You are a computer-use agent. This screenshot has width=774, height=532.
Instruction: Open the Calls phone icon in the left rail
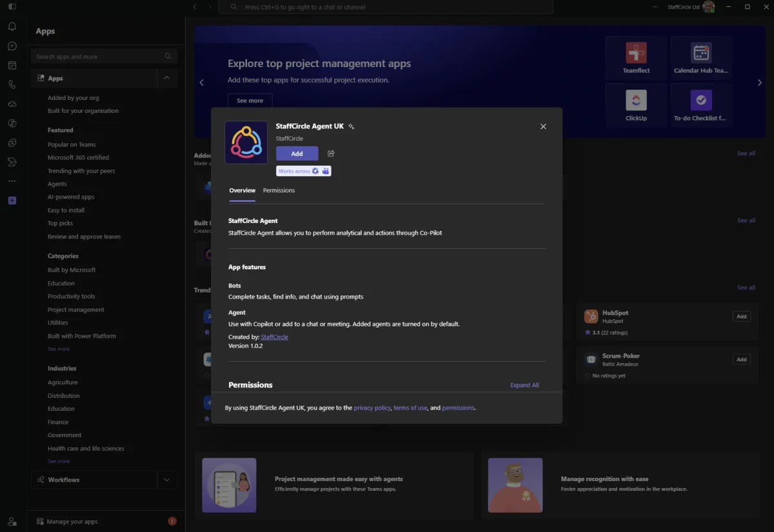(12, 84)
